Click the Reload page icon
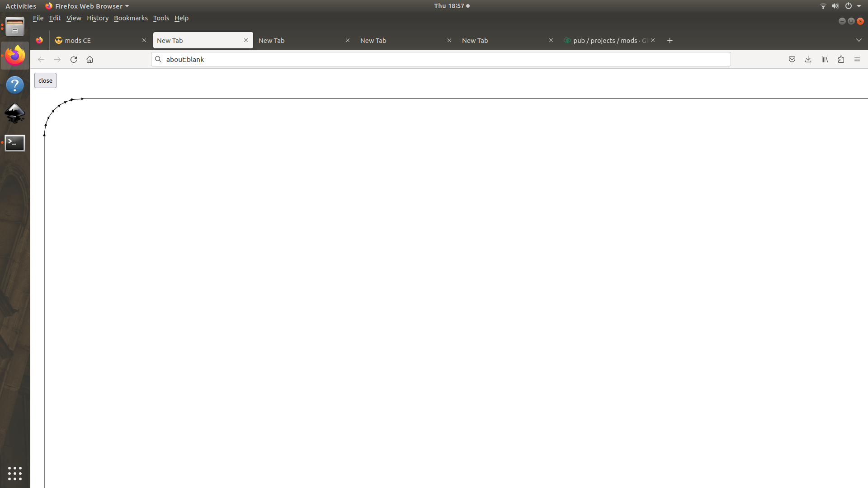This screenshot has width=868, height=488. (74, 59)
